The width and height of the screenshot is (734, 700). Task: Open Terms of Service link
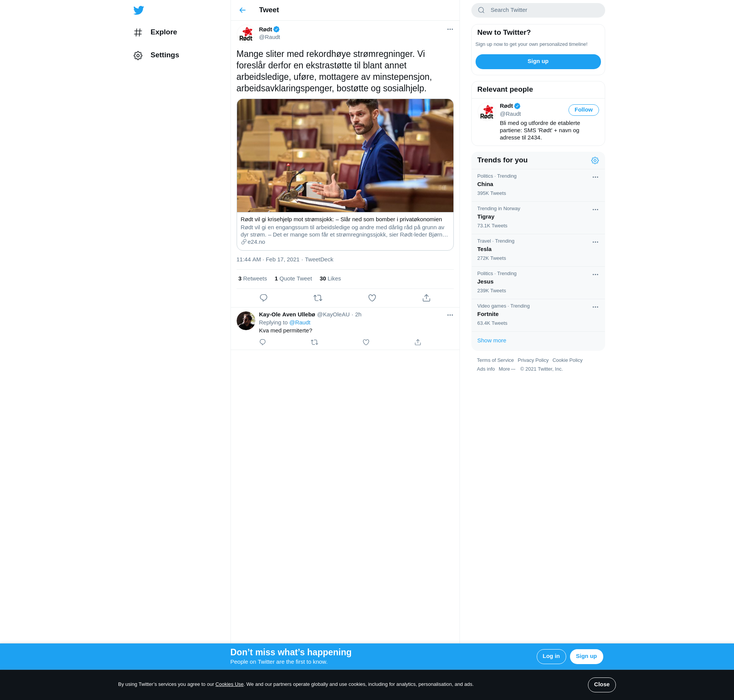pos(495,361)
